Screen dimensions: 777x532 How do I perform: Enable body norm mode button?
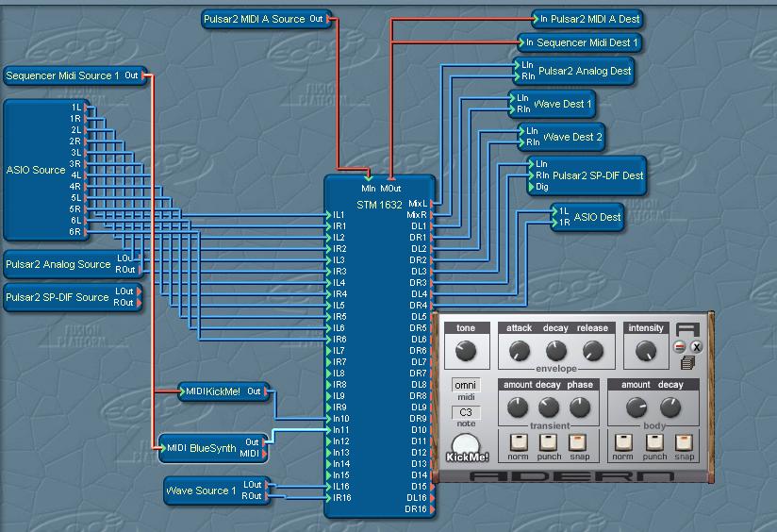click(623, 441)
